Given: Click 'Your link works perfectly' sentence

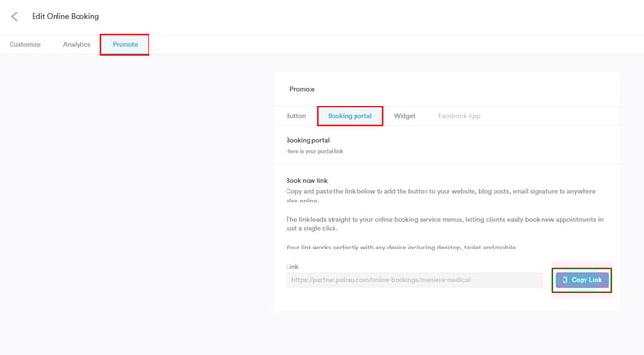Looking at the screenshot, I should click(x=402, y=248).
